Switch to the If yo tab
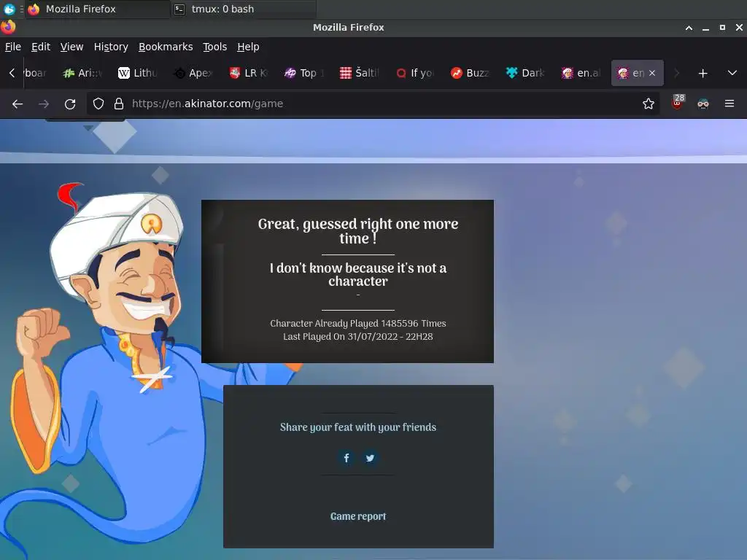This screenshot has width=747, height=560. coord(415,73)
